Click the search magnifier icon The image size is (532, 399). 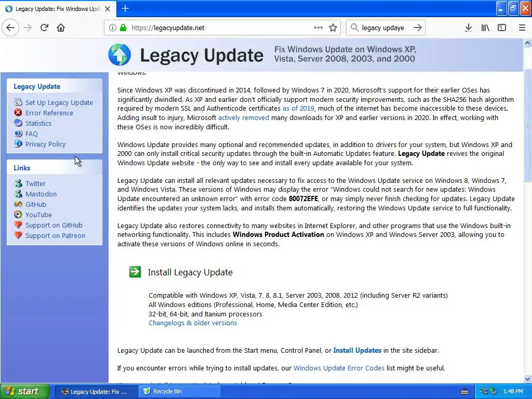click(x=354, y=28)
